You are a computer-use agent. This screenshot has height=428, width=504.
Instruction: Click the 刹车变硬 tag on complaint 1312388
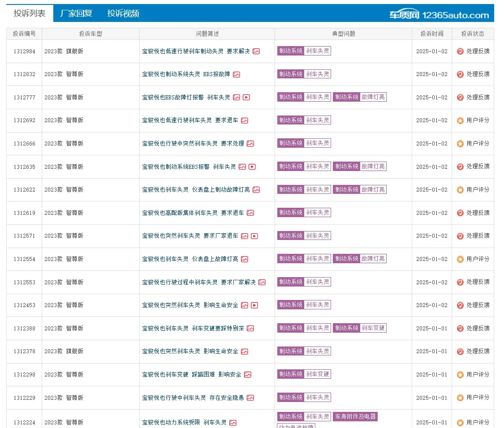pos(373,328)
